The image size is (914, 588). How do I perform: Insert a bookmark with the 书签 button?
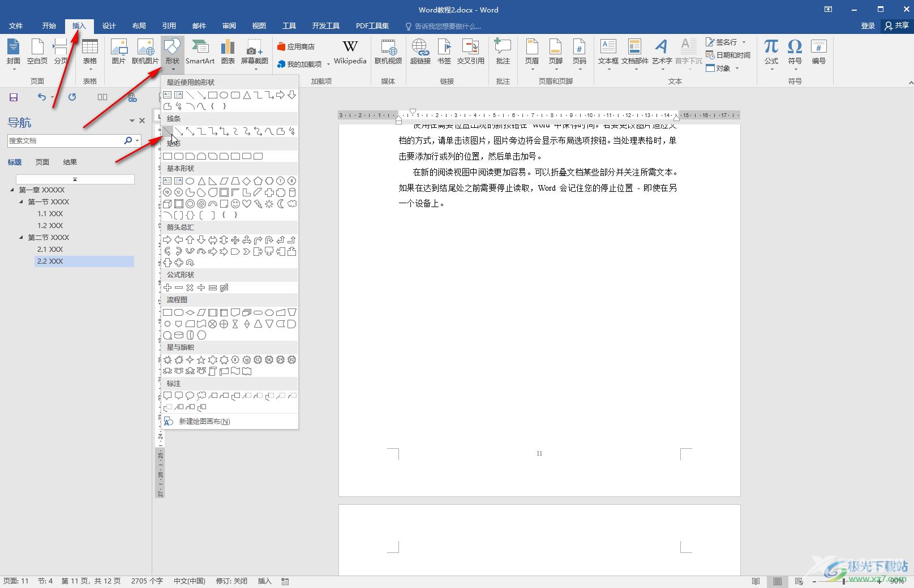click(444, 51)
